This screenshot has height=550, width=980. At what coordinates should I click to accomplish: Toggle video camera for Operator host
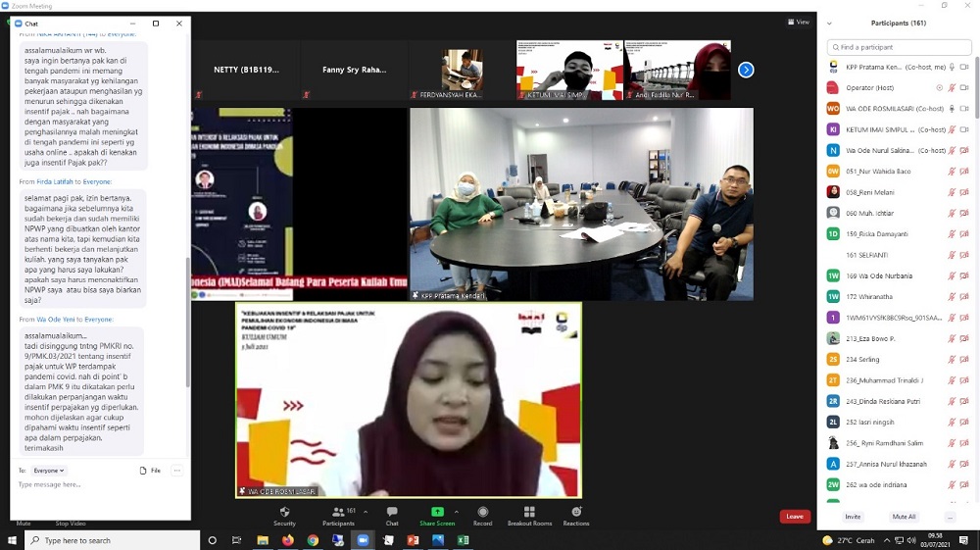click(x=964, y=87)
